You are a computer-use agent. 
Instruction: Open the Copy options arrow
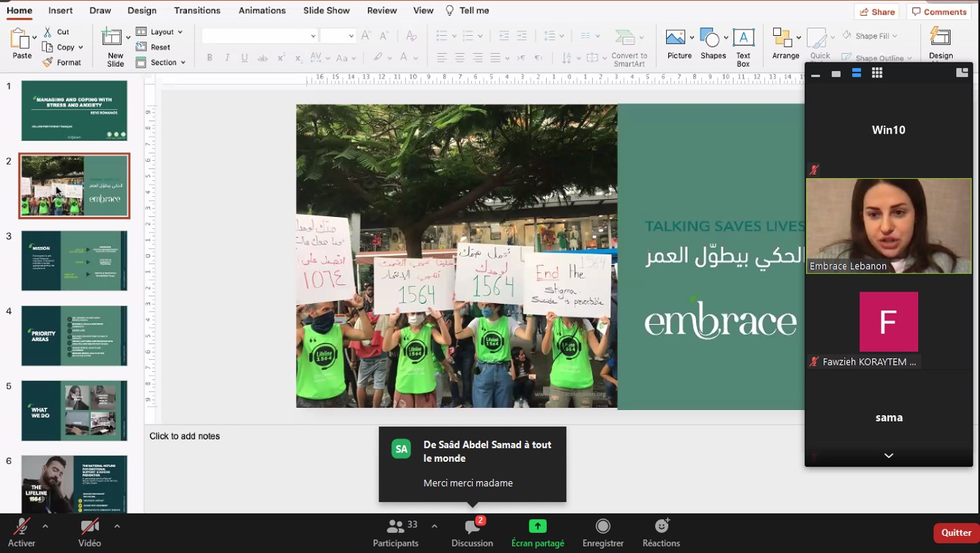click(80, 47)
